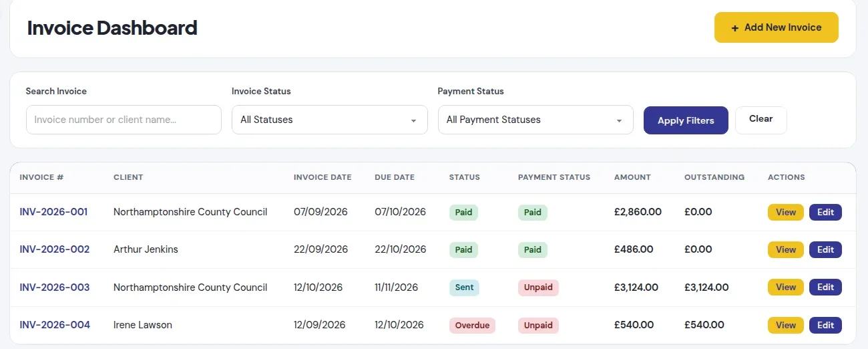Click the Invoice Dashboard heading
This screenshot has width=868, height=349.
pos(112,28)
